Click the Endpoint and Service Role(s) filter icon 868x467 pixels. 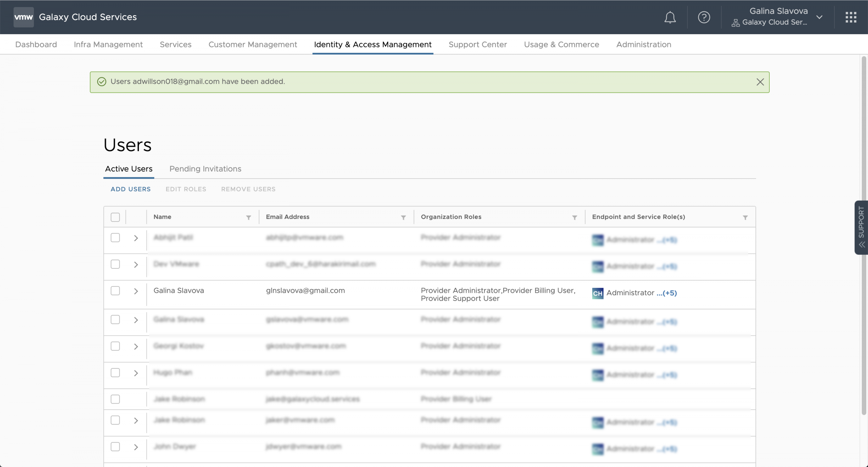(745, 218)
